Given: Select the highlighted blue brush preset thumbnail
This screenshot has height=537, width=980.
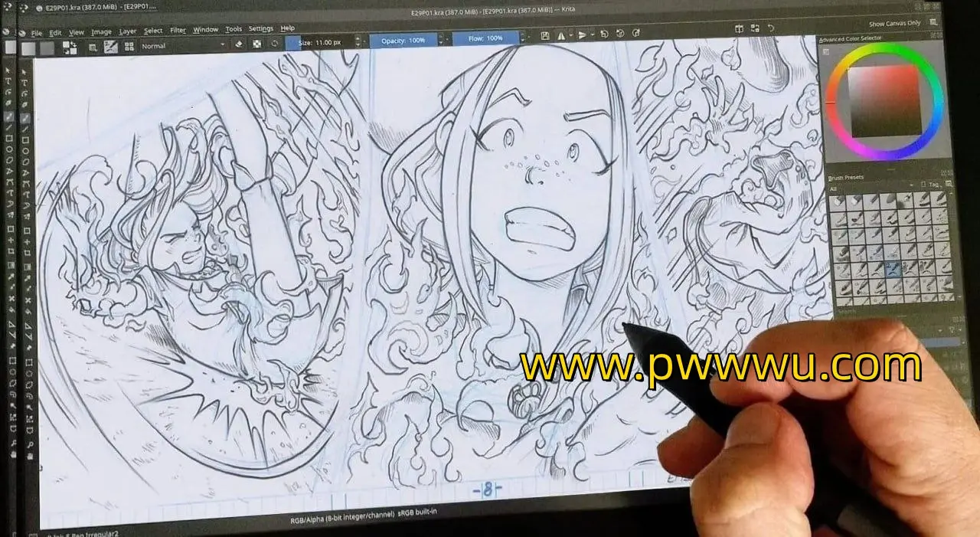Looking at the screenshot, I should coord(891,268).
